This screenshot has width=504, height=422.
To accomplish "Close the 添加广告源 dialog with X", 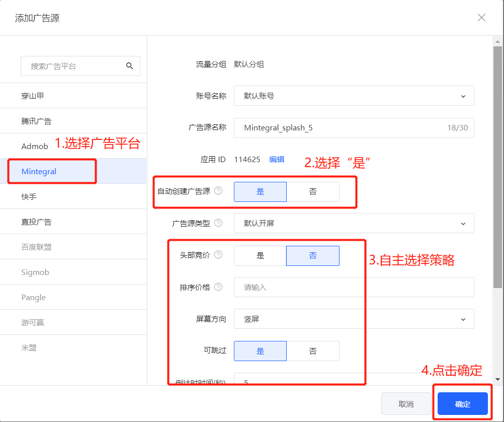I will click(481, 18).
